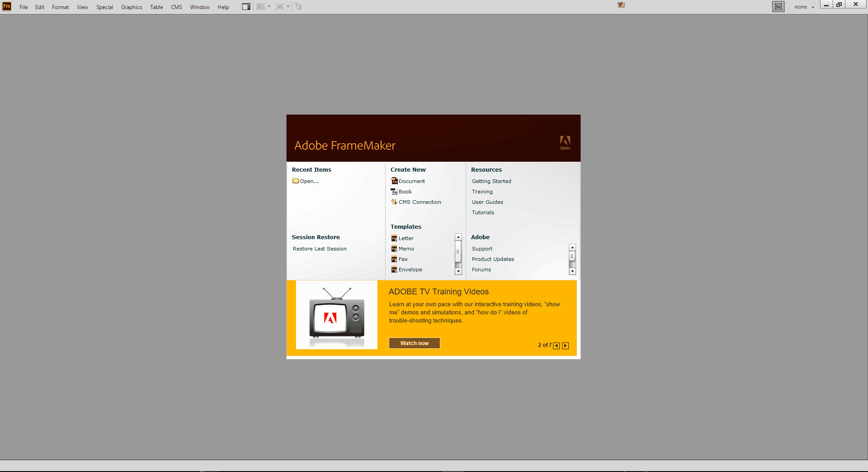Select the Envelope template name

410,270
